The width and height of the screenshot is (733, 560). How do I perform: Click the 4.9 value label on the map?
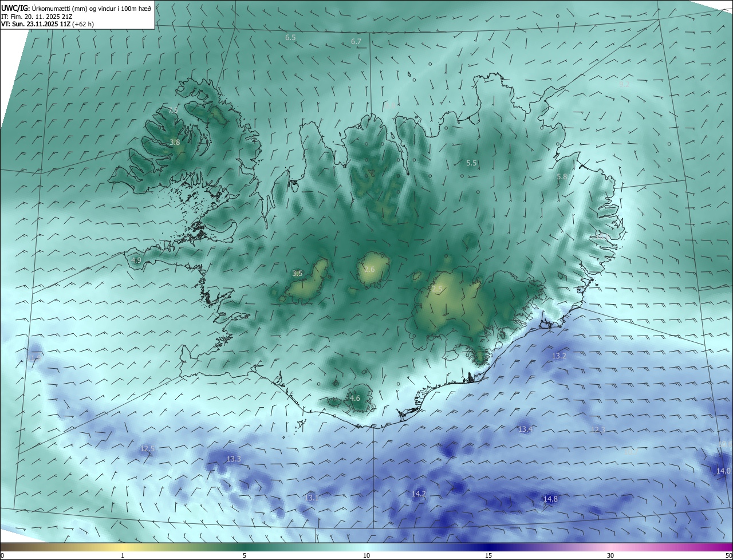[x=136, y=261]
